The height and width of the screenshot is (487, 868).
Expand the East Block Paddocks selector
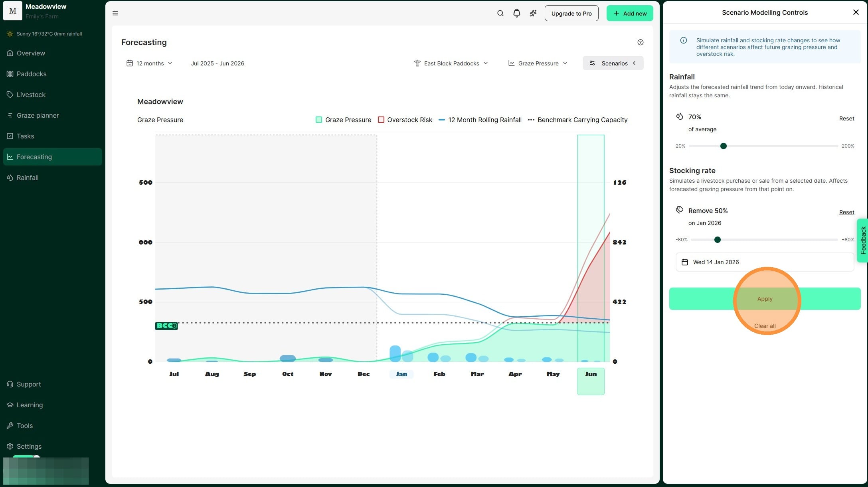pos(451,63)
